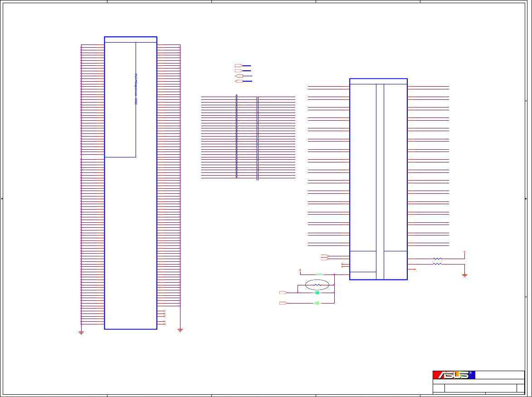Select the input port feeding the lower diode

pos(283,303)
